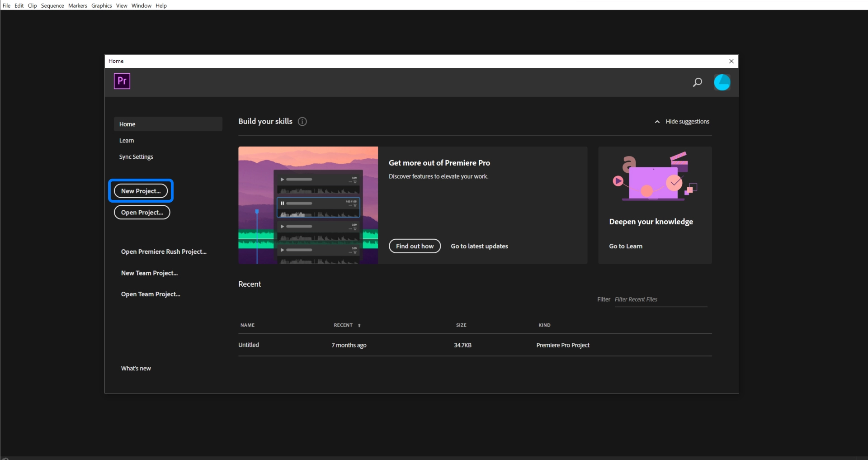
Task: Open the Graphics menu
Action: tap(101, 5)
